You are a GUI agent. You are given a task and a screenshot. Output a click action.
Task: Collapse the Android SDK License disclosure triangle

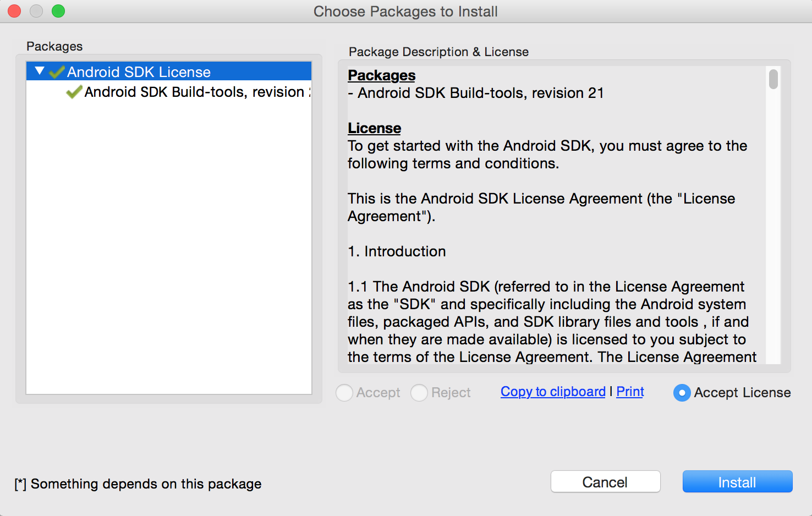click(39, 71)
